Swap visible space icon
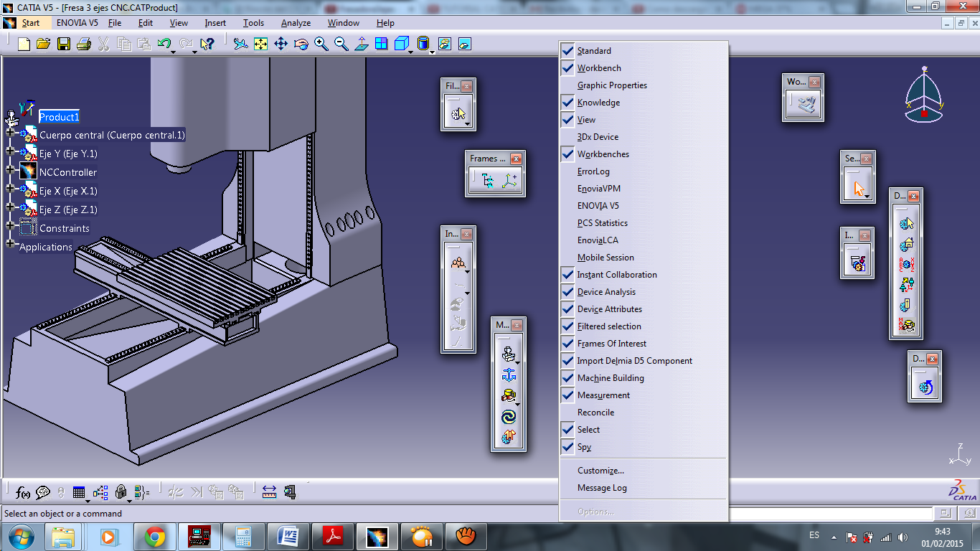The width and height of the screenshot is (980, 551). click(465, 44)
